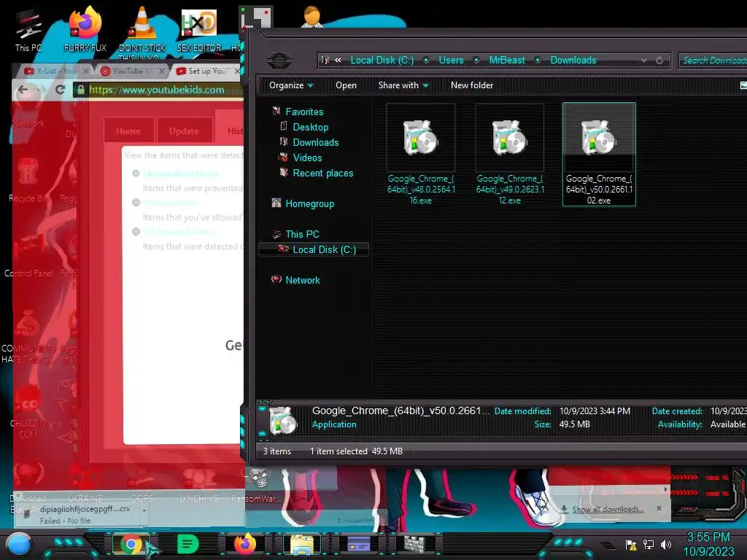Screen dimensions: 747x560
Task: Open the Update tab in the red window
Action: (x=184, y=131)
